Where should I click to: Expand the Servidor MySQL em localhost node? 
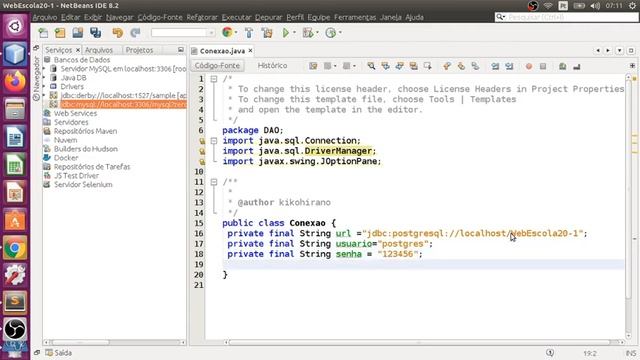pyautogui.click(x=44, y=69)
